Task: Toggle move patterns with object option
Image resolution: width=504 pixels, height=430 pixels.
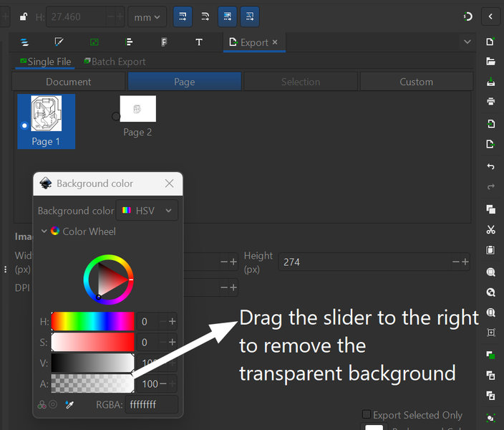Action: pos(250,16)
